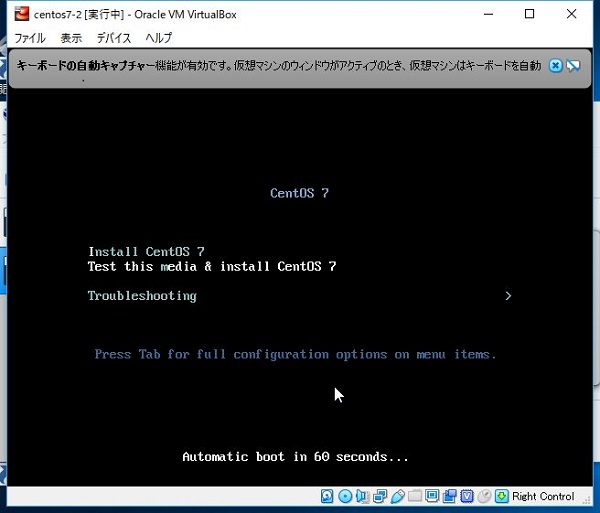Select Install CentOS 7 boot entry
The height and width of the screenshot is (513, 600).
146,251
